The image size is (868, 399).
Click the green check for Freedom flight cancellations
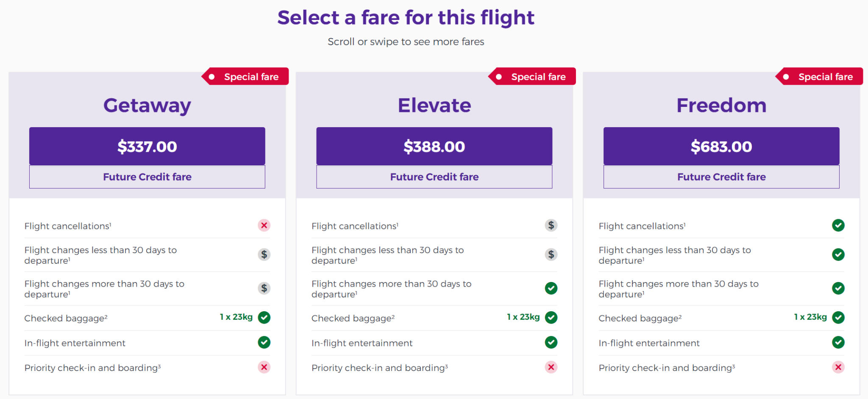[x=838, y=226]
